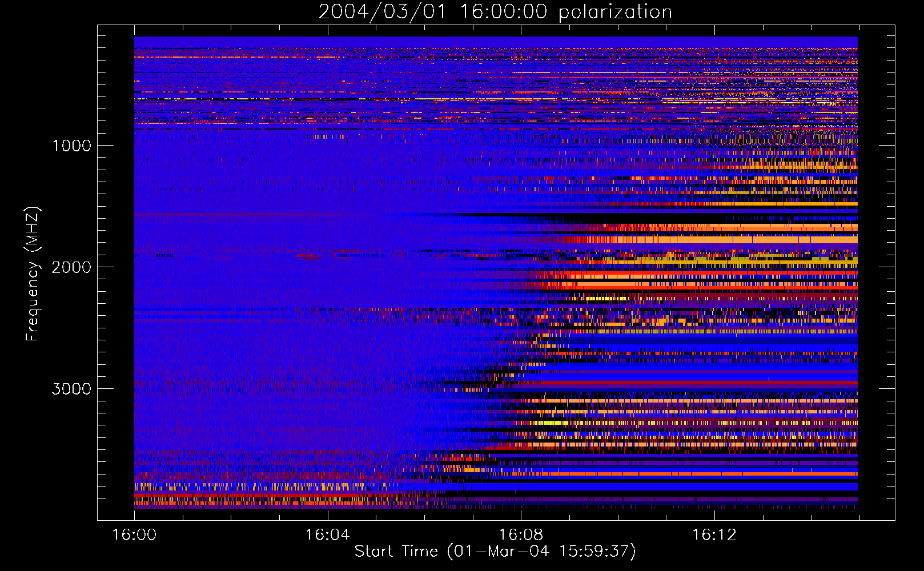Click the plot title '2004/03/01 16:00:00 polarization'

coord(495,11)
